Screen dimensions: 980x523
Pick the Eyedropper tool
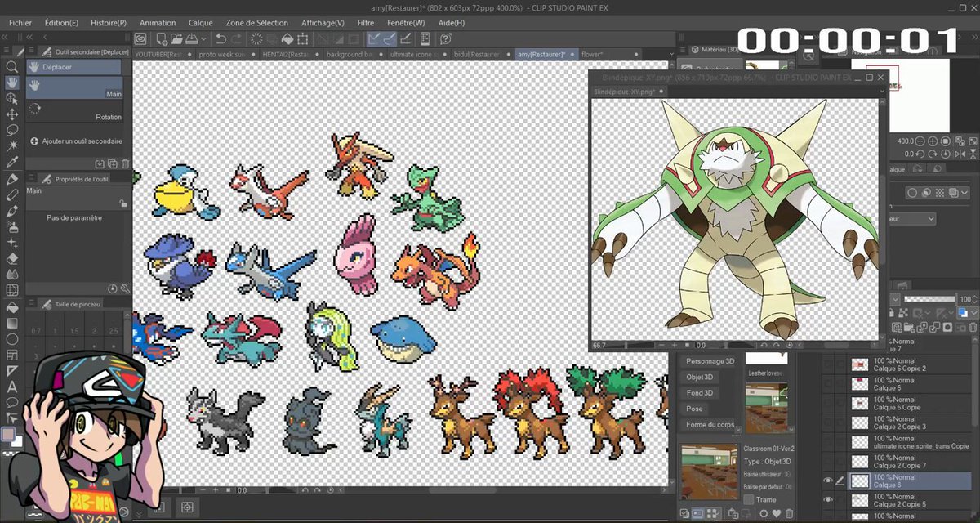point(11,160)
